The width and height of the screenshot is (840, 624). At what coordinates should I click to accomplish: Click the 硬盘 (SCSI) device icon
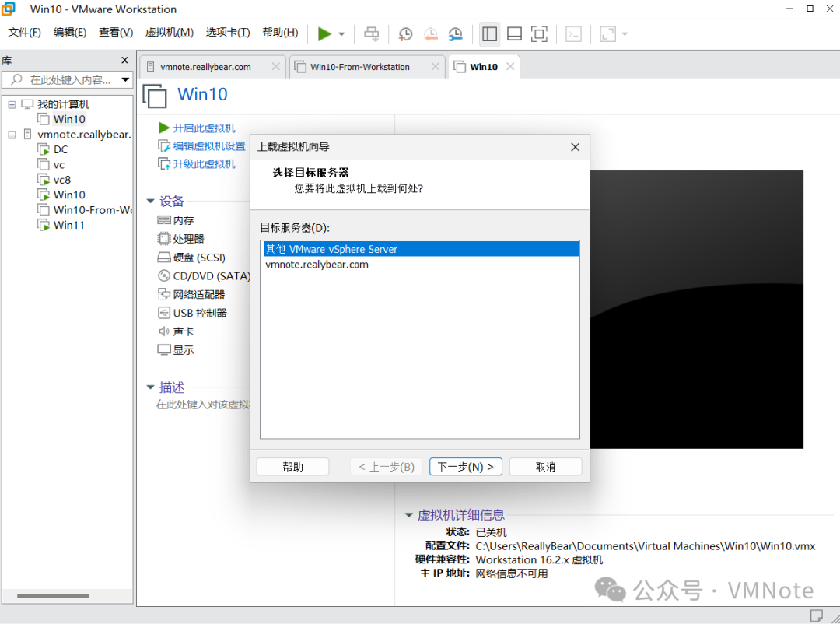[164, 258]
